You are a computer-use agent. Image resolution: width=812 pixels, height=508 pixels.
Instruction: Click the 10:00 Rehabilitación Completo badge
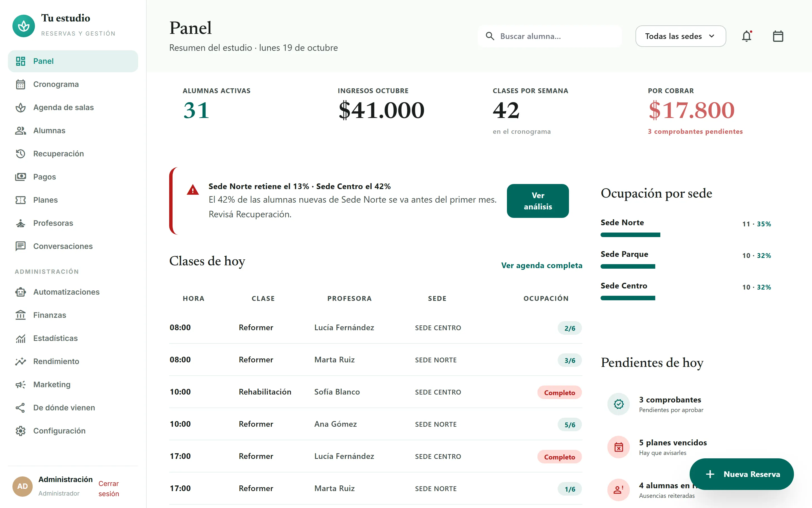pyautogui.click(x=559, y=392)
